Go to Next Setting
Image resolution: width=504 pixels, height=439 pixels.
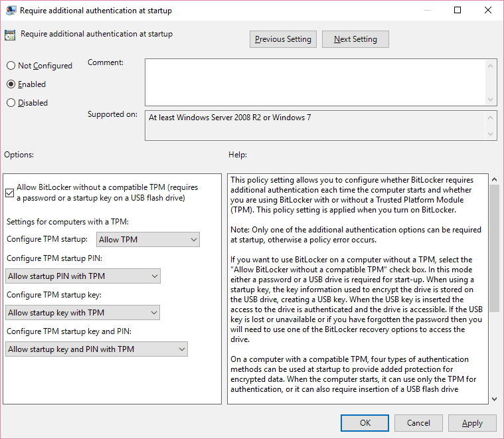pos(355,39)
